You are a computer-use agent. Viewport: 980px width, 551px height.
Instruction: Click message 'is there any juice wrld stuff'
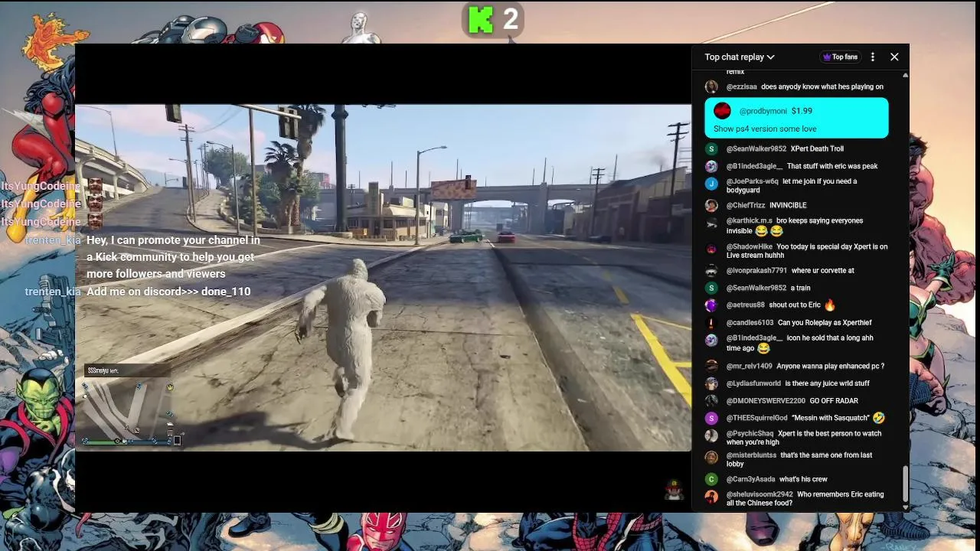(827, 383)
